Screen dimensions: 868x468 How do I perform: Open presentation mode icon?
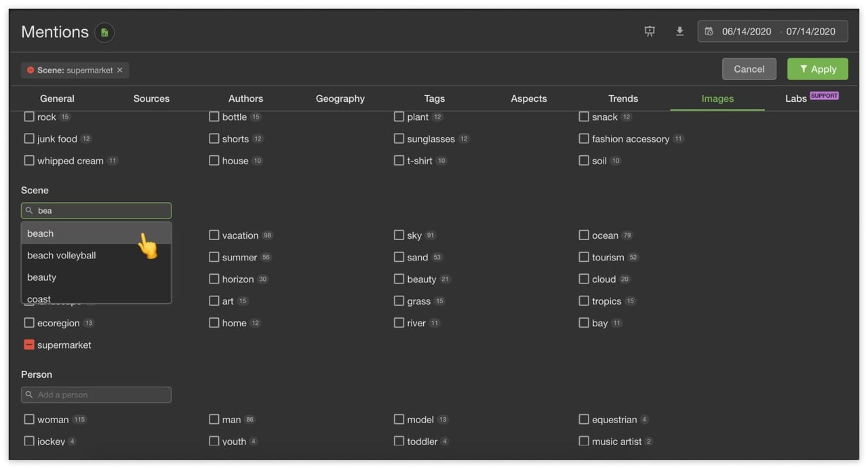[x=650, y=31]
